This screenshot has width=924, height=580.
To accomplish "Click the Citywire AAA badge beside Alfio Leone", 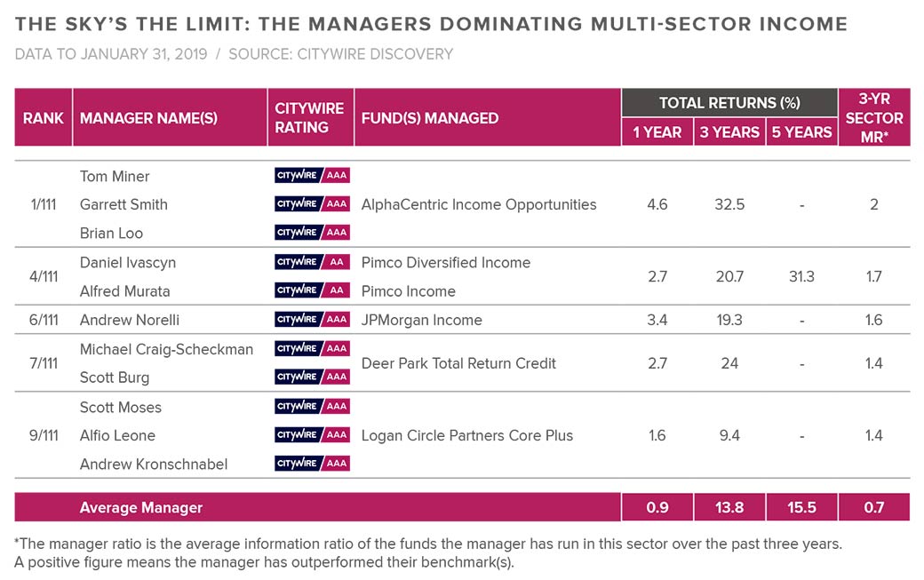I will coord(312,435).
